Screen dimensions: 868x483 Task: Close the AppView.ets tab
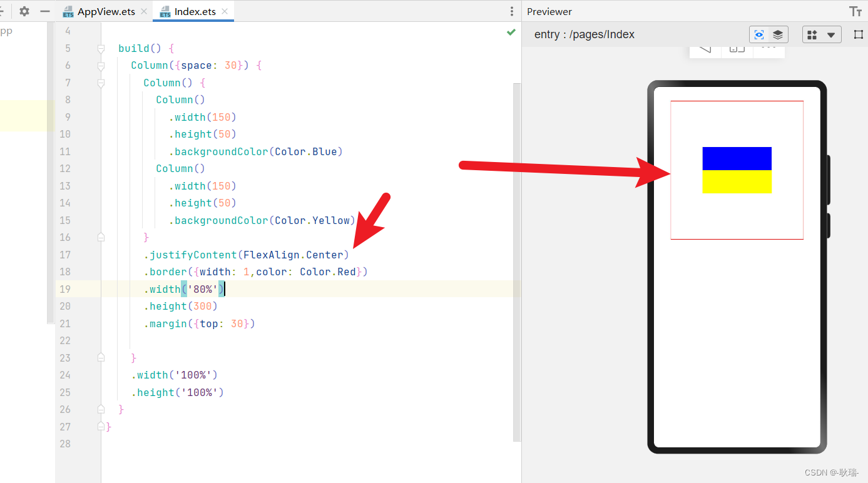[x=145, y=11]
